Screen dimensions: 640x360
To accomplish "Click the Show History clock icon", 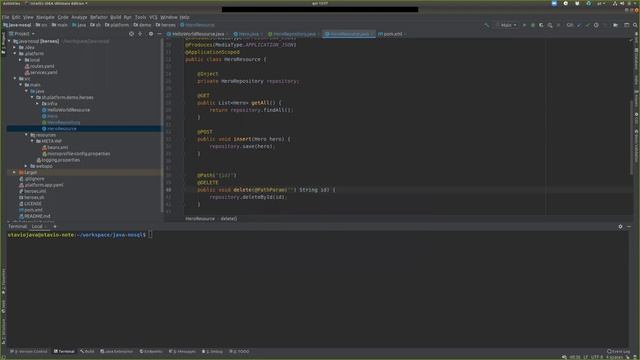I will tap(596, 25).
